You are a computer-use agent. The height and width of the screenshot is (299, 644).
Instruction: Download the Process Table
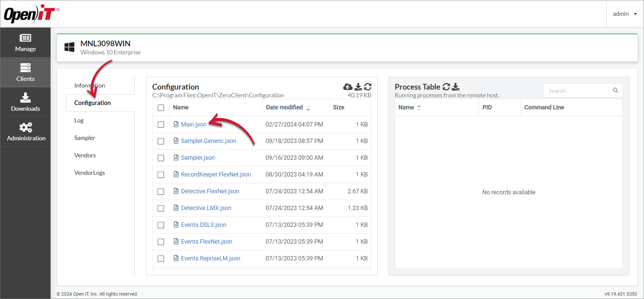coord(455,87)
